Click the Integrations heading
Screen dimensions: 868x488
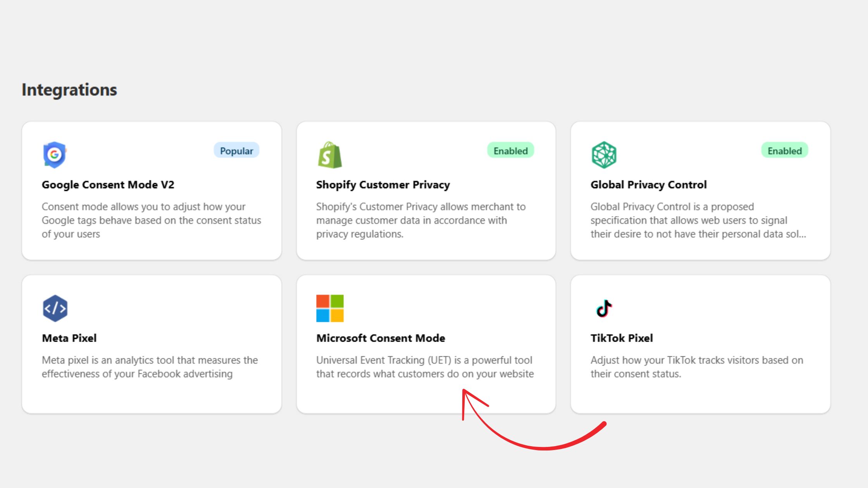pos(69,90)
